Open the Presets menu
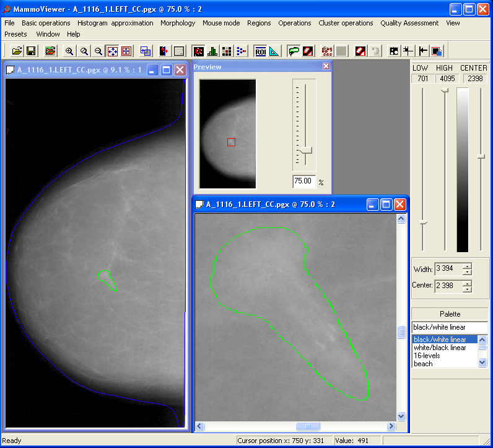This screenshot has width=493, height=448. click(15, 34)
